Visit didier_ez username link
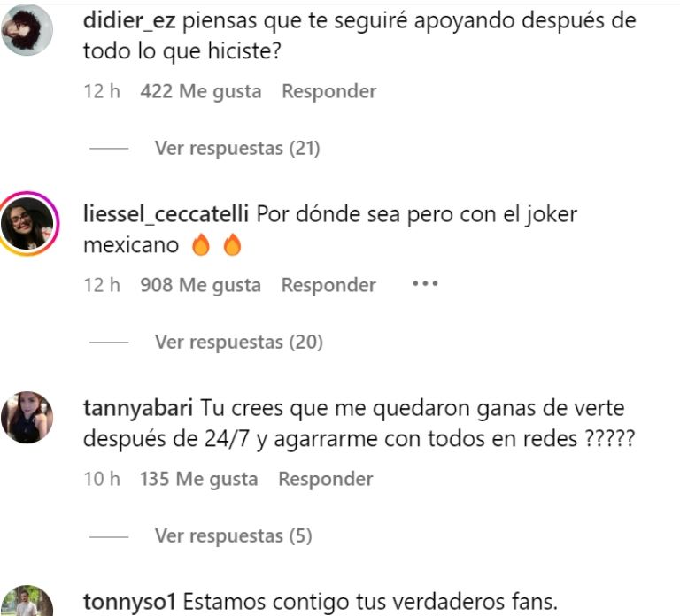 129,20
